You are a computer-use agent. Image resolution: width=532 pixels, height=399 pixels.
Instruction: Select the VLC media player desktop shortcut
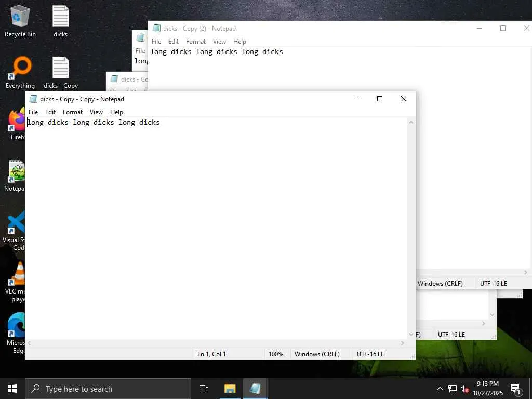tap(16, 282)
